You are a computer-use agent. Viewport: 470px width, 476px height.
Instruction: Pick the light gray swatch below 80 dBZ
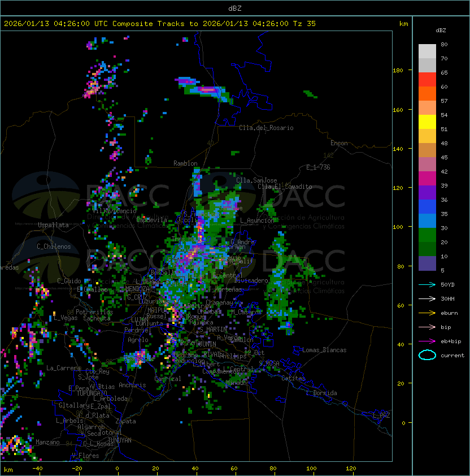pyautogui.click(x=427, y=51)
